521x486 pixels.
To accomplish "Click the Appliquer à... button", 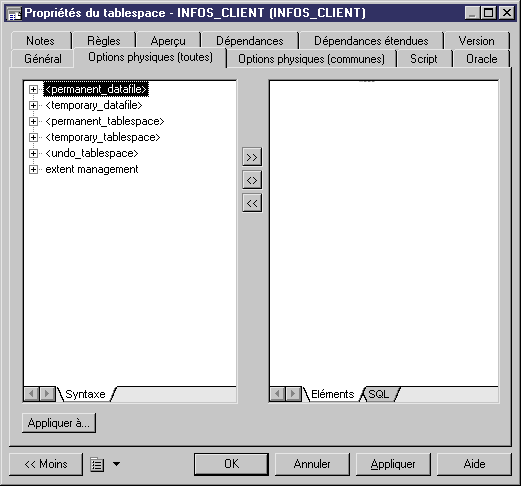I will pos(59,423).
